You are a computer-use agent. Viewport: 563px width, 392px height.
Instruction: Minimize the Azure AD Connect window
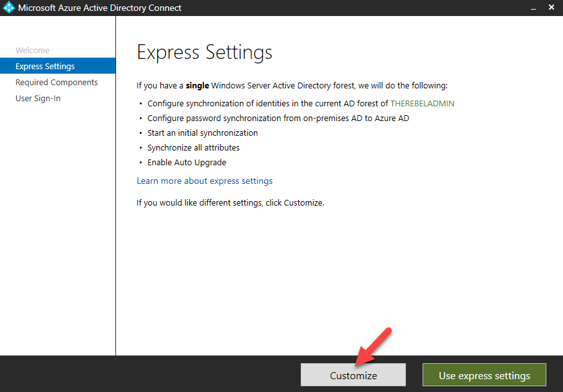click(x=534, y=8)
